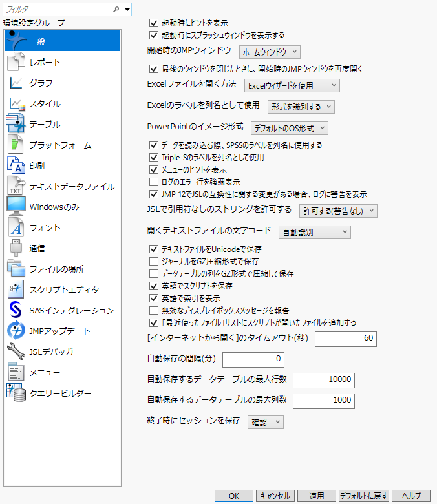
Task: Open the スクリプトエディタ group icon
Action: [x=16, y=289]
